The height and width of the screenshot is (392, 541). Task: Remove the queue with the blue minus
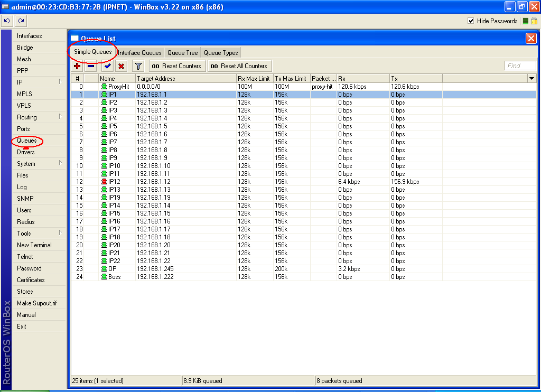tap(91, 66)
